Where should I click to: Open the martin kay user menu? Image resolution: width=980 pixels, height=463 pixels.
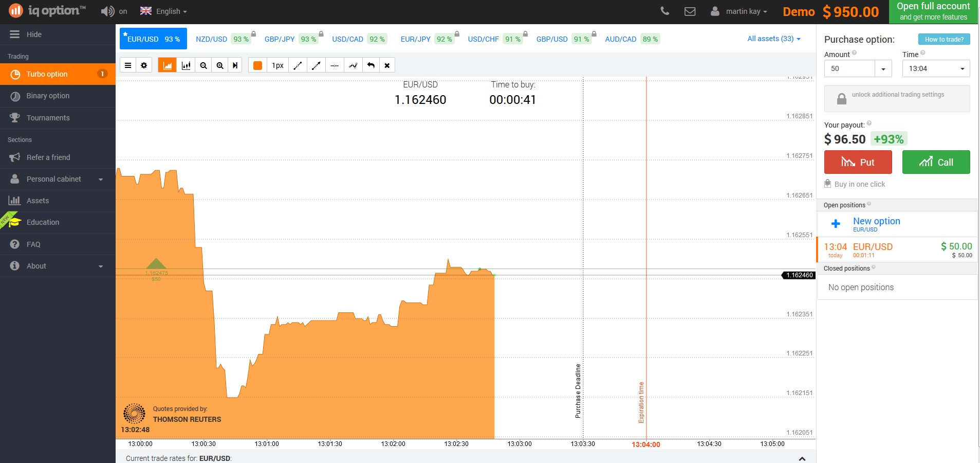coord(739,11)
